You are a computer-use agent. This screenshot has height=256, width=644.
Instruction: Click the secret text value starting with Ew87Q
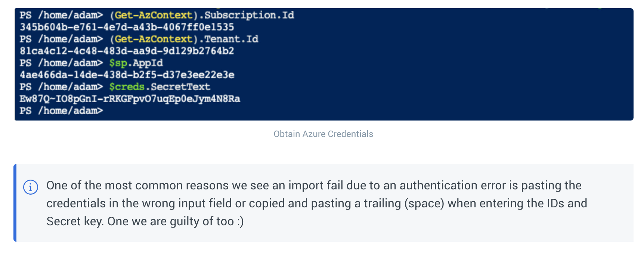point(130,99)
